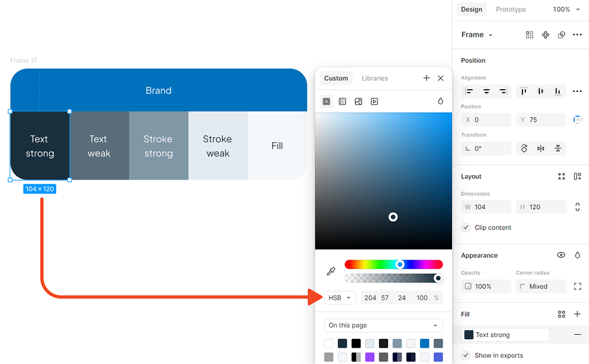
Task: Toggle layer visibility eye in Appearance
Action: tap(561, 255)
